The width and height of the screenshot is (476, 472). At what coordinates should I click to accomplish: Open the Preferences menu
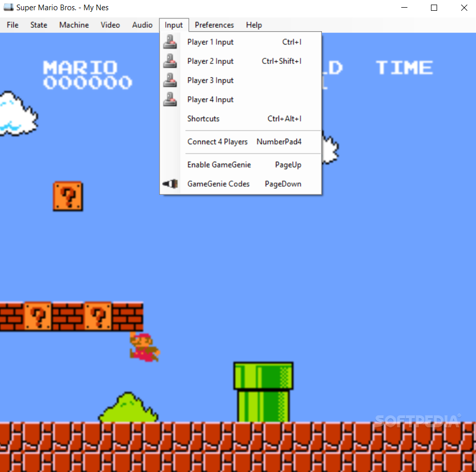coord(214,25)
